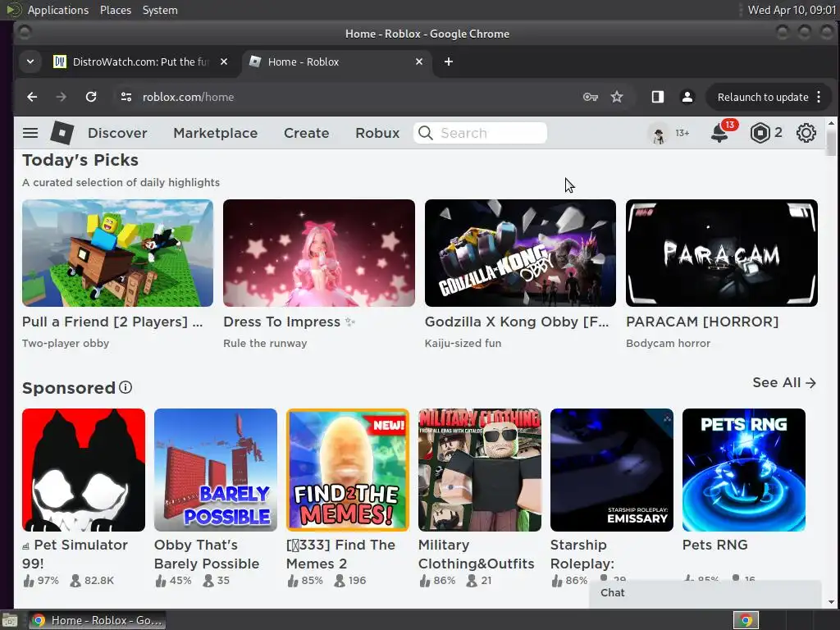Screen dimensions: 840x630
Task: Open Obby That's Barely Possible thumbnail
Action: tap(216, 470)
